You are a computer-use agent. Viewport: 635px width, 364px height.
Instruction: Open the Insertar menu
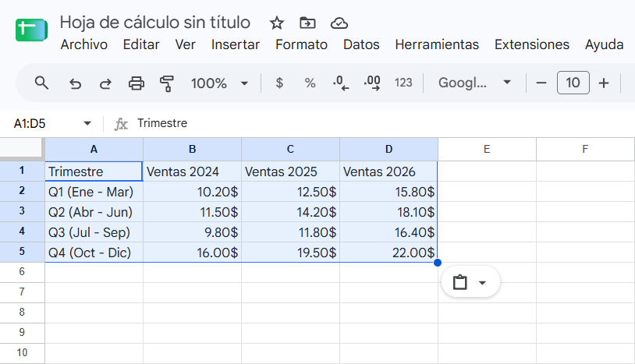tap(236, 44)
